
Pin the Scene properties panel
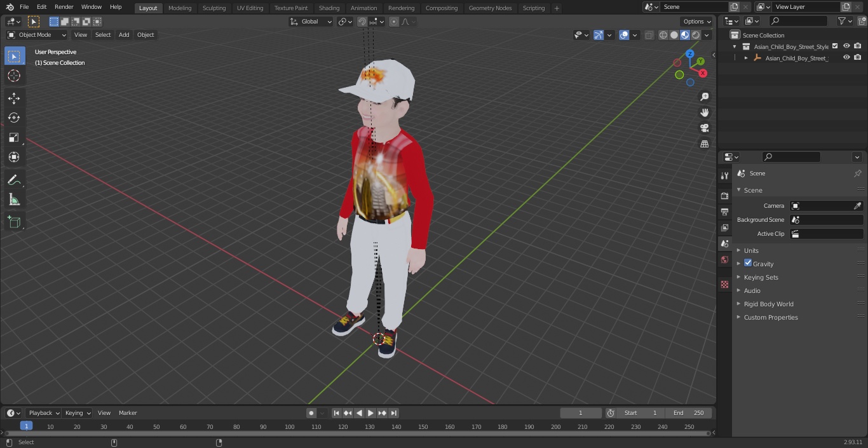(857, 173)
